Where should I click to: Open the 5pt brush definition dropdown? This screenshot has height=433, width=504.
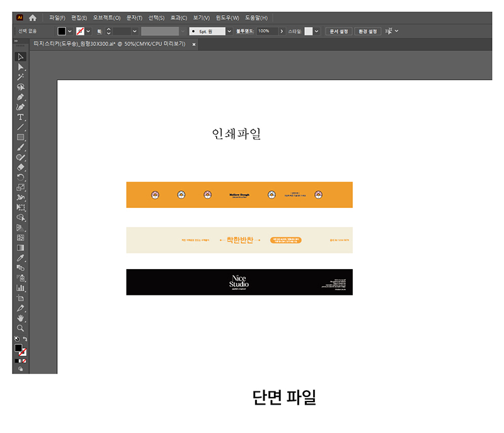229,31
